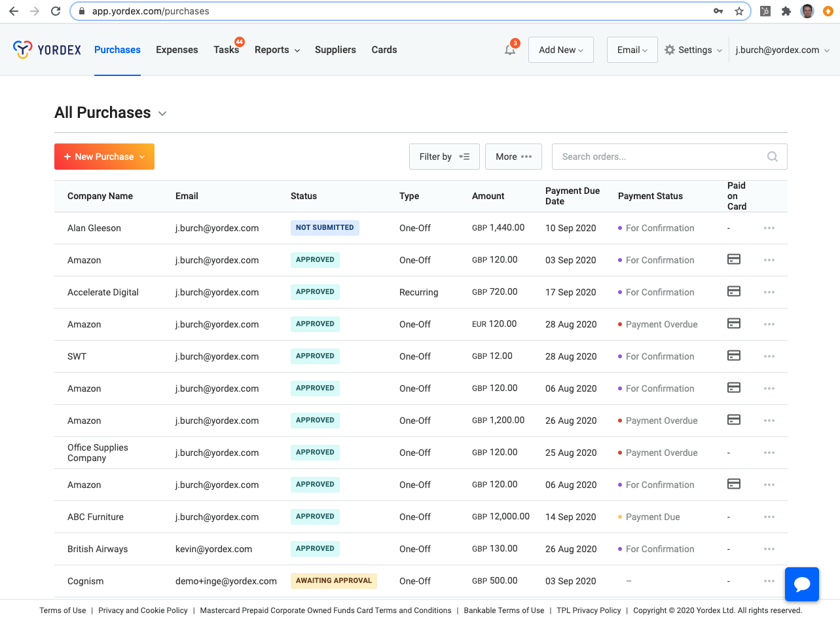This screenshot has height=619, width=840.
Task: Open row options for SWT
Action: (x=769, y=356)
